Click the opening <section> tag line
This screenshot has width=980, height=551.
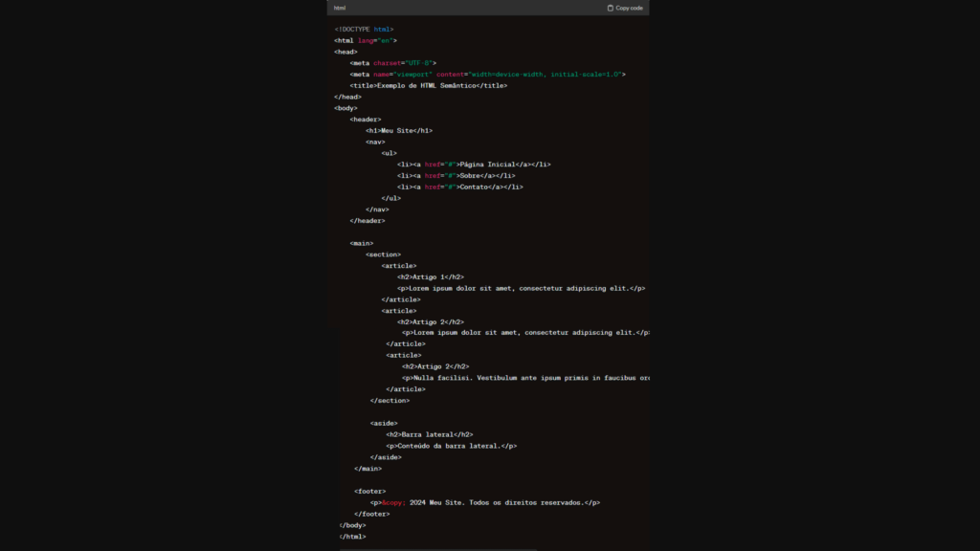383,254
